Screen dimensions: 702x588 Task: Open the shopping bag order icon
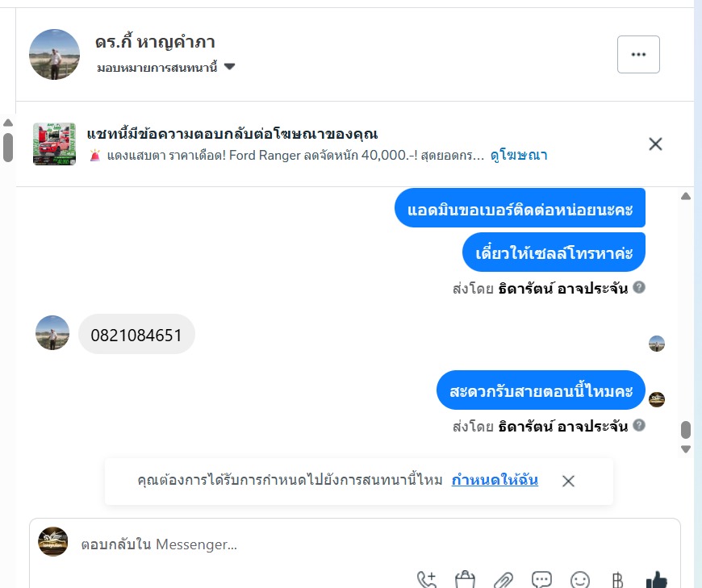click(x=465, y=579)
